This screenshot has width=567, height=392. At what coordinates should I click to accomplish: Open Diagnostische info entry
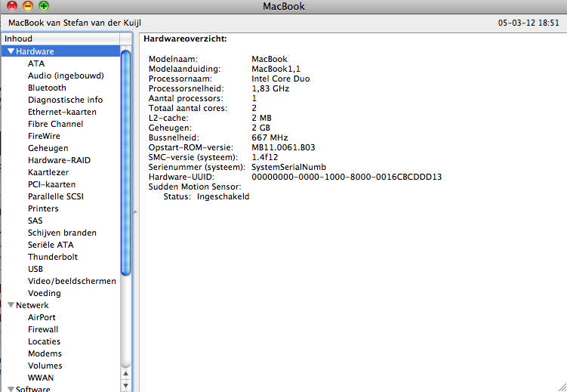(x=66, y=100)
